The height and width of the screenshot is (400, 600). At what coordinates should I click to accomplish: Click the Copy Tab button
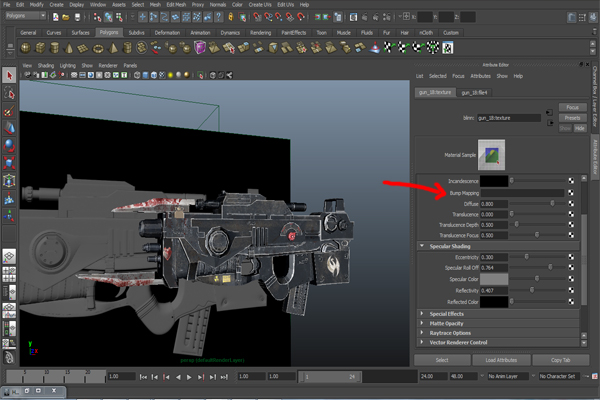561,360
